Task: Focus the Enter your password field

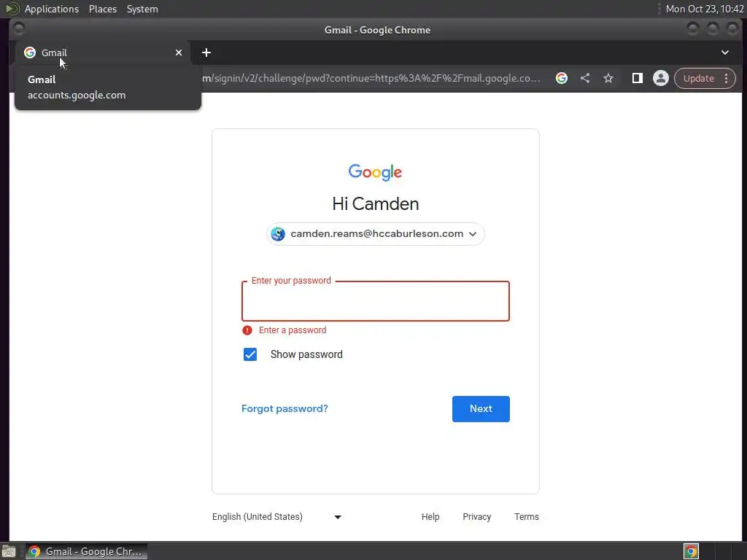Action: (376, 301)
